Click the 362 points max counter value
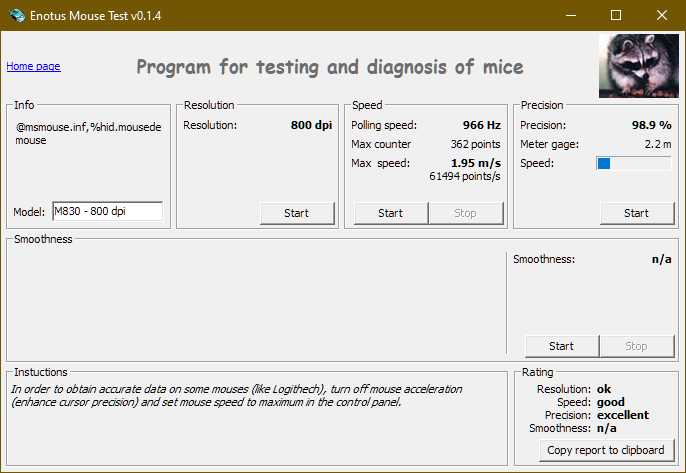Viewport: 686px width, 473px height. [x=476, y=144]
